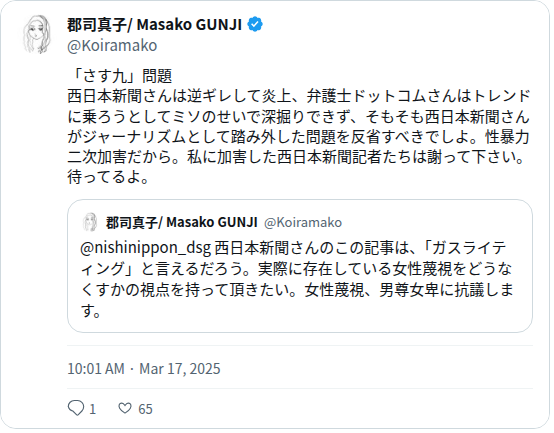
Task: Click the reply count 1
Action: point(93,409)
